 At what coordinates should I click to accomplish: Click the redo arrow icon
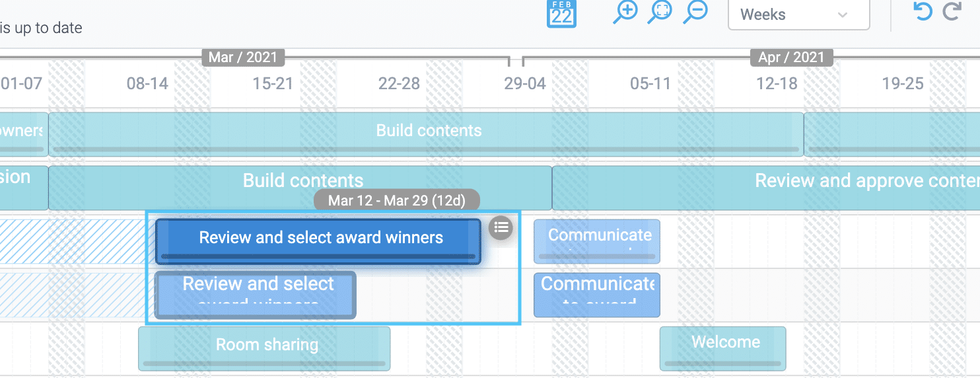[952, 12]
